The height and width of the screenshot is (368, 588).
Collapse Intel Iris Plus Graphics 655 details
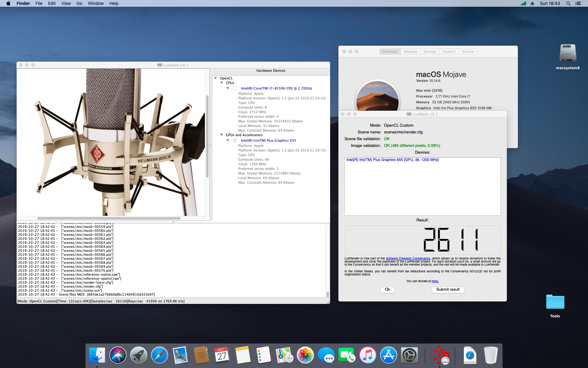coord(228,140)
